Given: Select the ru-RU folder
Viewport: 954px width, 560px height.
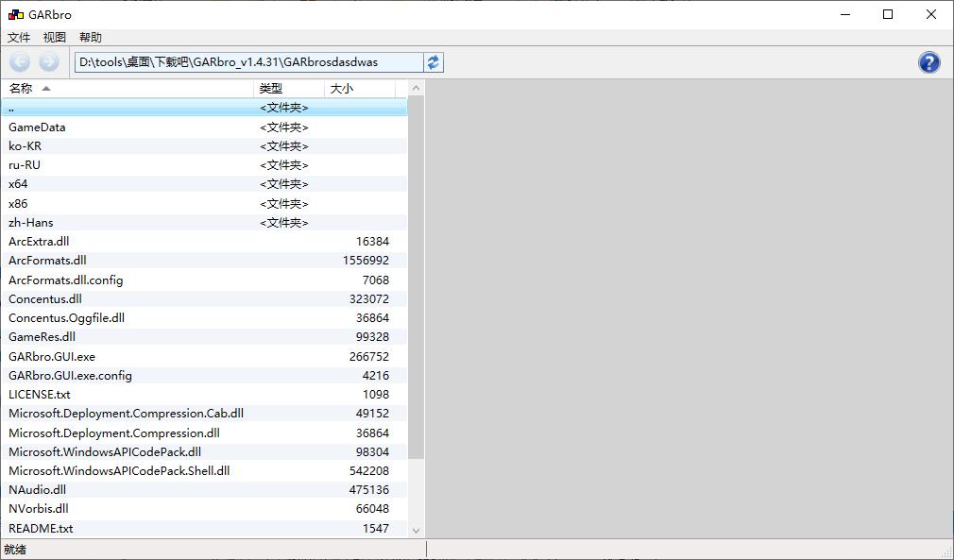Looking at the screenshot, I should (204, 164).
